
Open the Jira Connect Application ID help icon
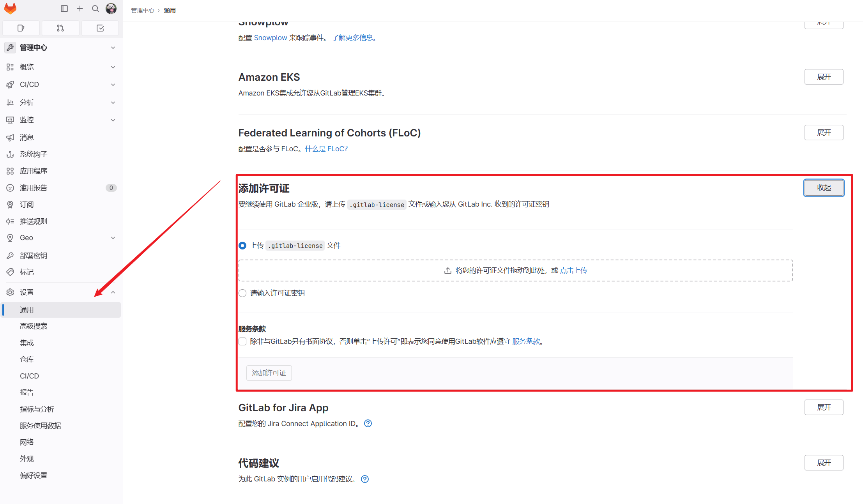pyautogui.click(x=368, y=424)
